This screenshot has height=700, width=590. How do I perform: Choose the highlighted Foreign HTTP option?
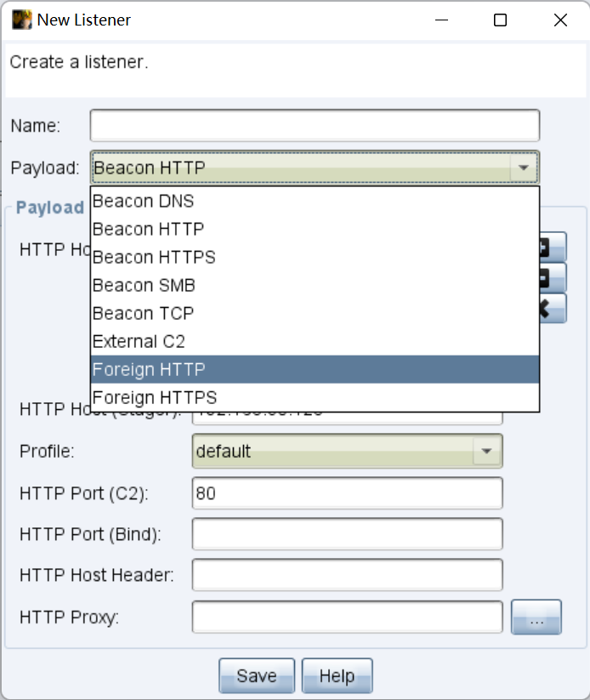coord(315,369)
